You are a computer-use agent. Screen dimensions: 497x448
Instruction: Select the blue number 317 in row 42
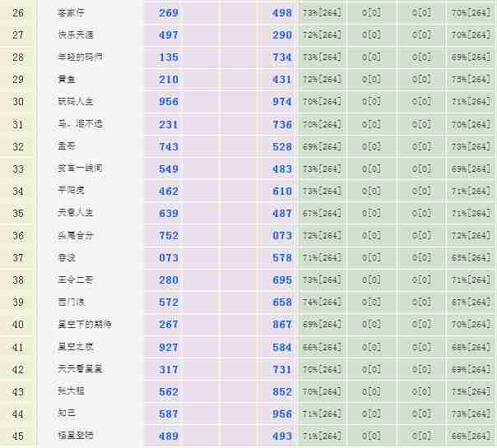[x=169, y=369]
